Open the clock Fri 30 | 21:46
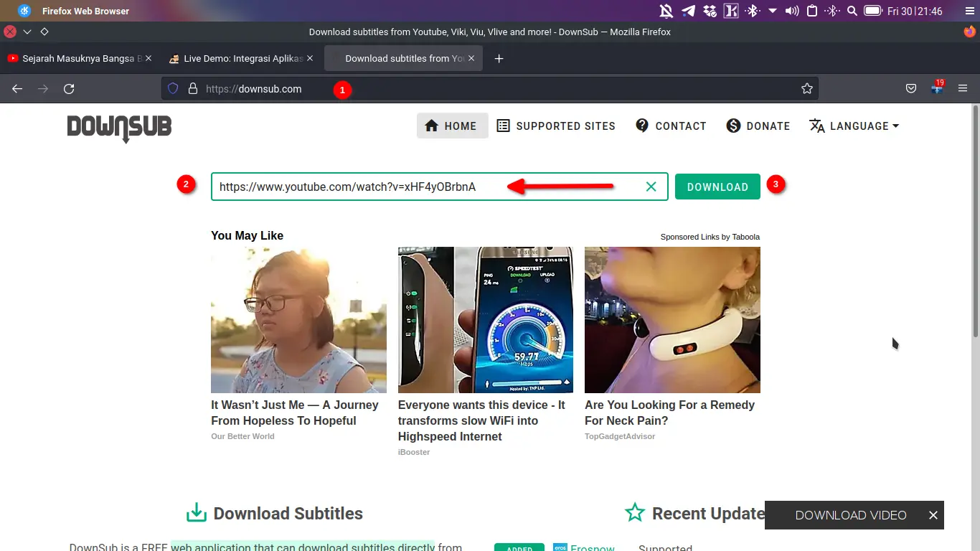The image size is (980, 551). point(915,11)
